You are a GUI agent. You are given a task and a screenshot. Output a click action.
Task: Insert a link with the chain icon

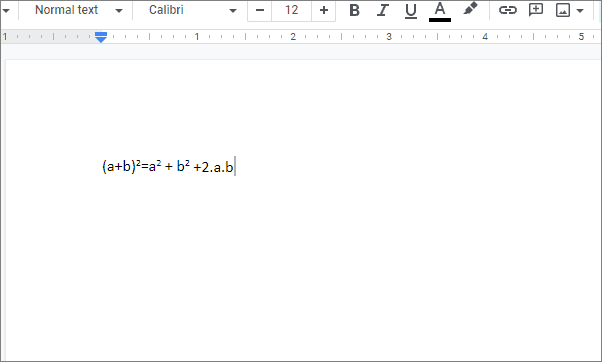[508, 10]
